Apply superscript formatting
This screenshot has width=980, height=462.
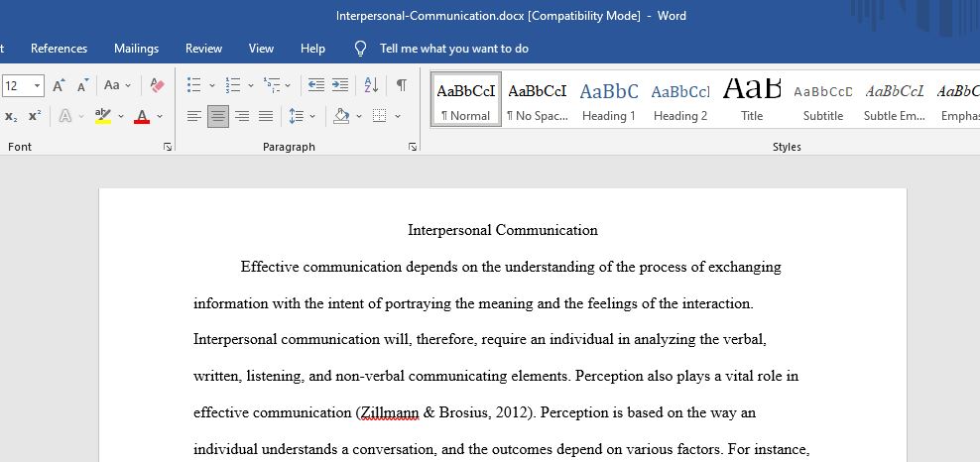[35, 116]
